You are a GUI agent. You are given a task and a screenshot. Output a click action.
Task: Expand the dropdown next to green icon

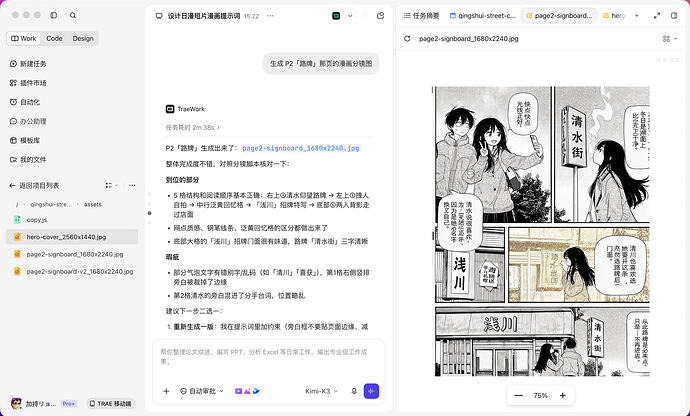[350, 16]
